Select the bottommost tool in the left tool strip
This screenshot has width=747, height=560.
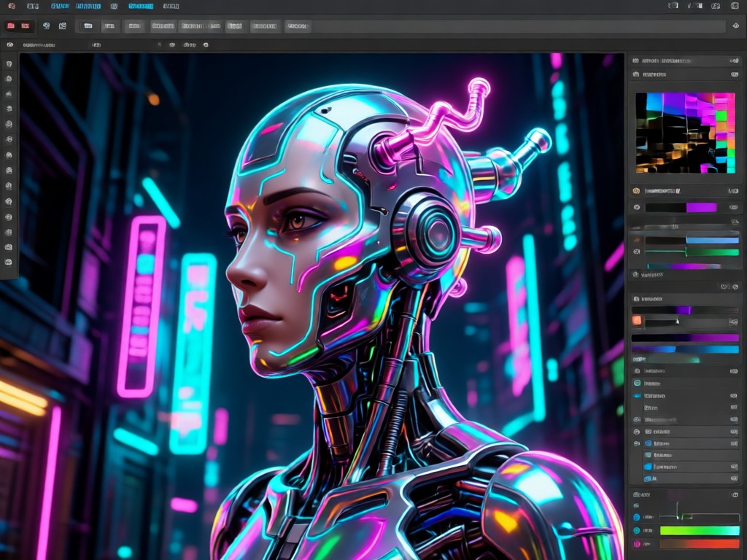[x=9, y=262]
